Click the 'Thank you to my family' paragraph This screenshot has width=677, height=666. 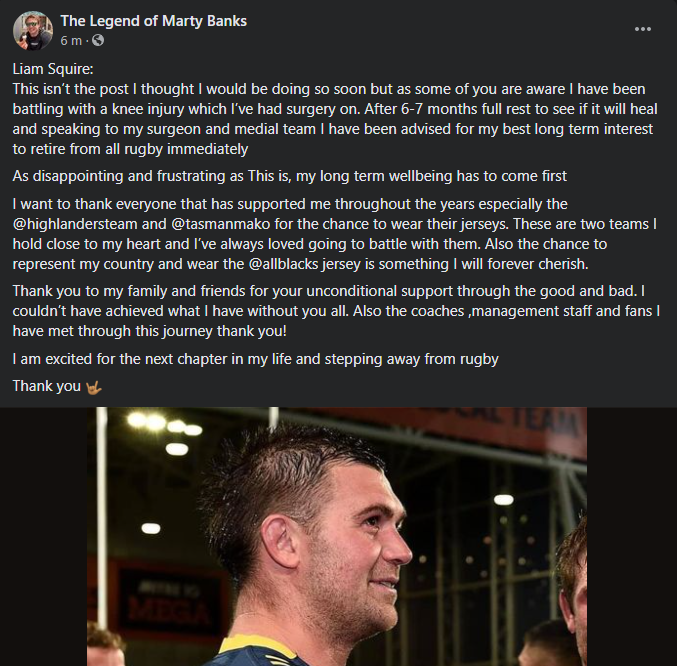336,311
